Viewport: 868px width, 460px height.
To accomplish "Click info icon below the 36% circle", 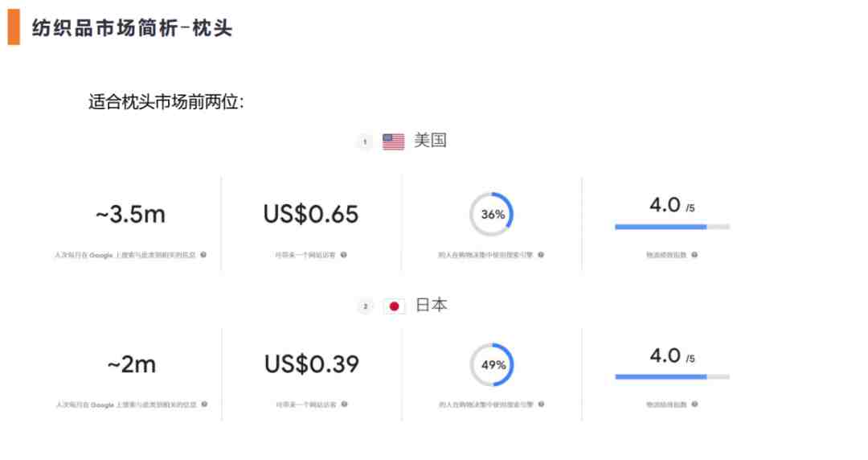I will tap(541, 255).
